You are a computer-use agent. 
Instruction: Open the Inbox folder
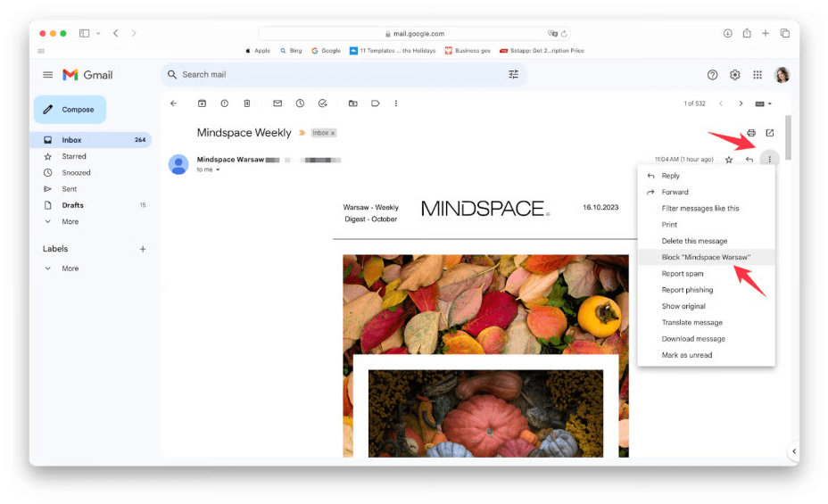91,140
